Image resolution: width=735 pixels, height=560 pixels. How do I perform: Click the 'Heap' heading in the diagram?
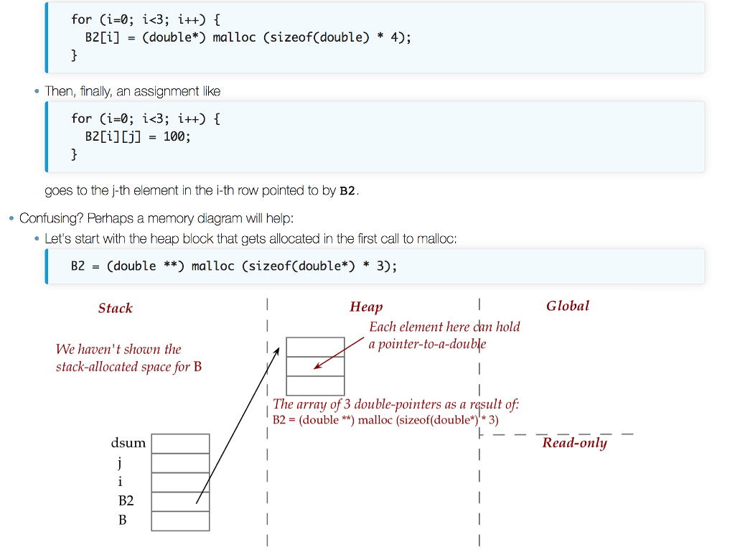(x=366, y=307)
